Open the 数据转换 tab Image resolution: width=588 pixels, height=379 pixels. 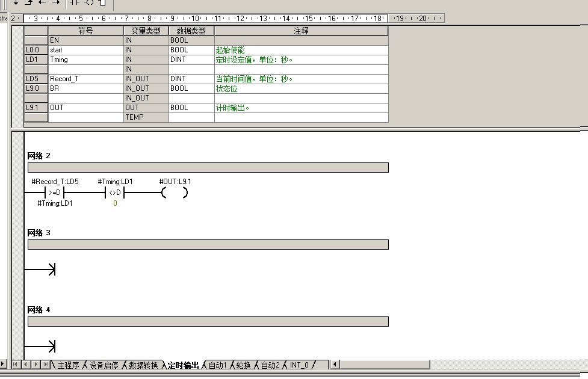[143, 365]
